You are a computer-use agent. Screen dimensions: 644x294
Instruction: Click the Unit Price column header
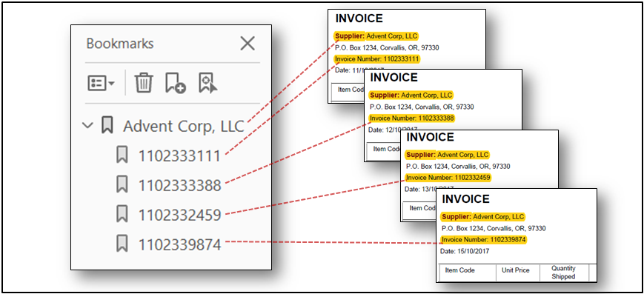click(x=516, y=270)
